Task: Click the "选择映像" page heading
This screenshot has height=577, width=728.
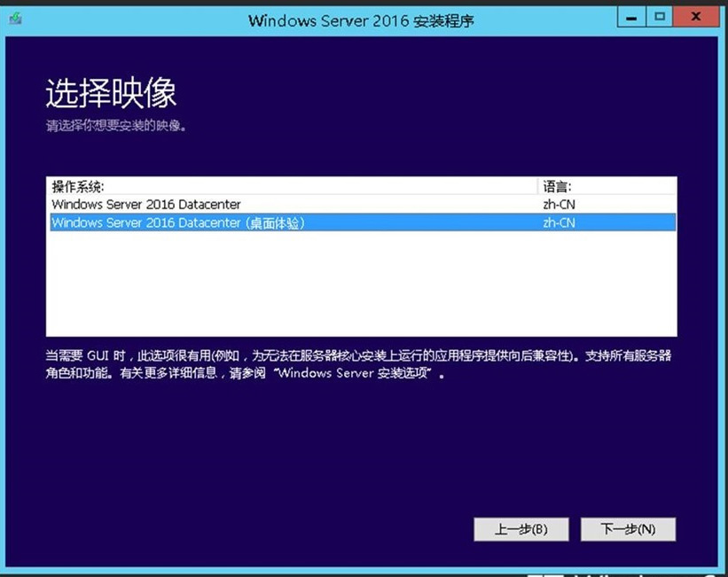Action: (x=111, y=93)
